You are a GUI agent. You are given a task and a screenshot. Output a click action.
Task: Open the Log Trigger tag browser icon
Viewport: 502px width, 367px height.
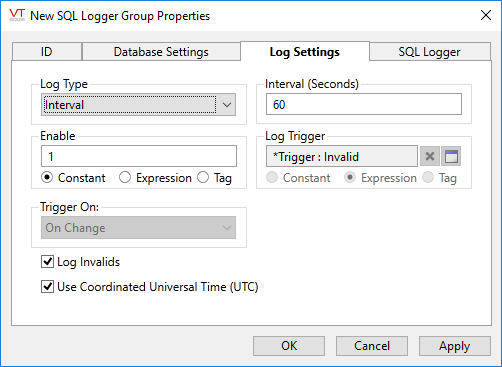click(451, 156)
